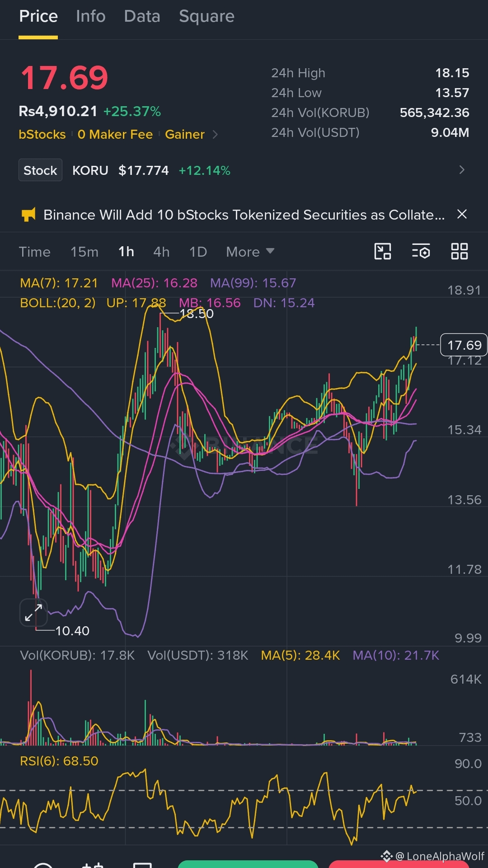Tap the DN: 15.24 Bollinger value

pyautogui.click(x=284, y=303)
